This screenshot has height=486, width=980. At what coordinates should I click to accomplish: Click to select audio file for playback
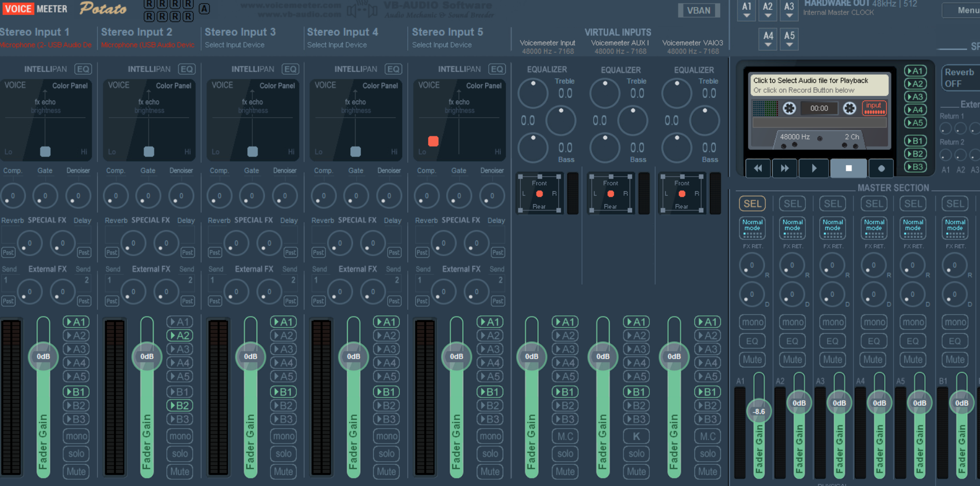point(819,85)
